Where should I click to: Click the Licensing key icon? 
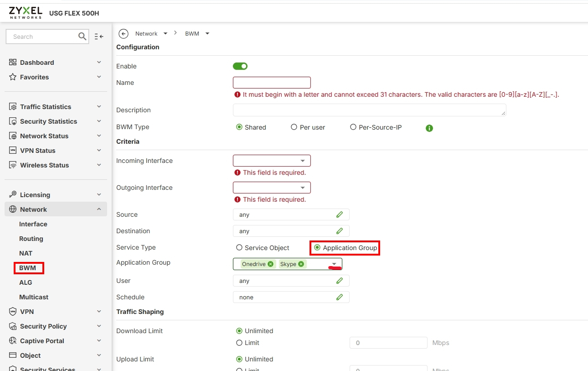tap(13, 194)
